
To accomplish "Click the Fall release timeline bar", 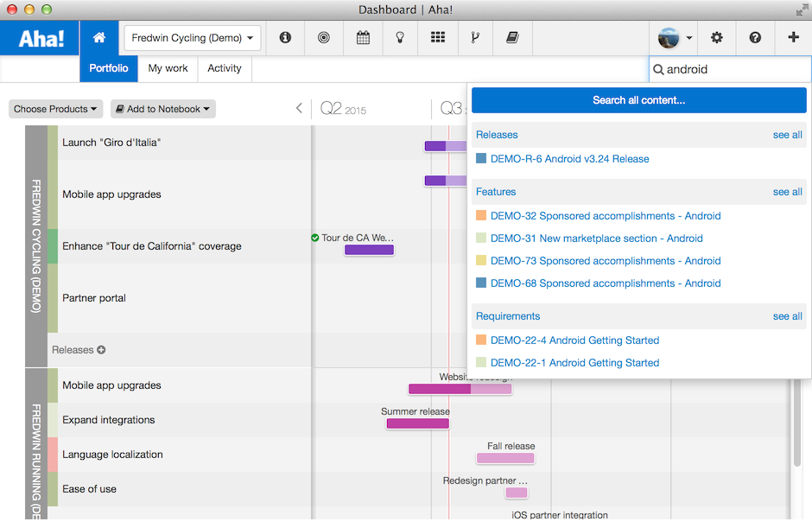I will [505, 458].
